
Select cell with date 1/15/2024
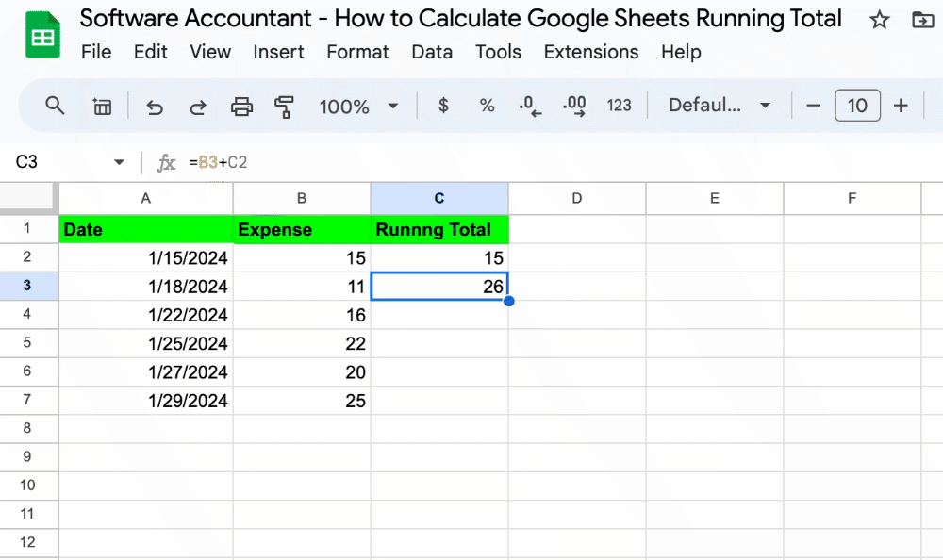[x=145, y=257]
